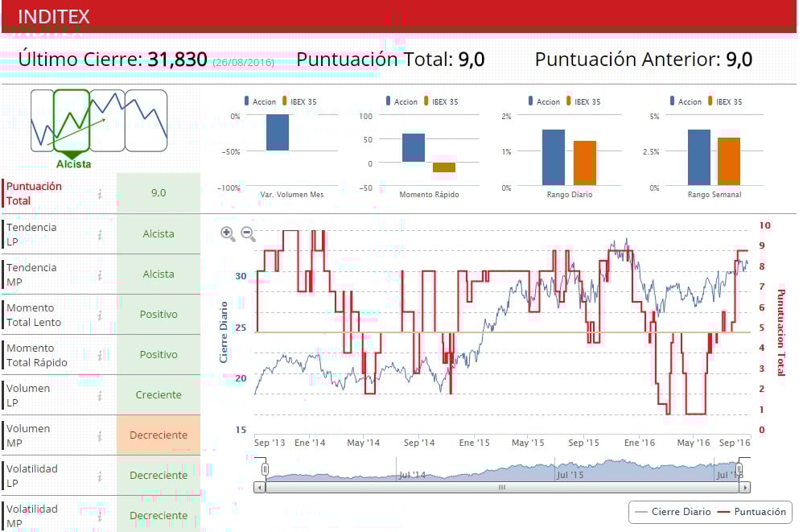Screen dimensions: 803x532
Task: Click the Jul '14 label in the navigator
Action: (412, 475)
